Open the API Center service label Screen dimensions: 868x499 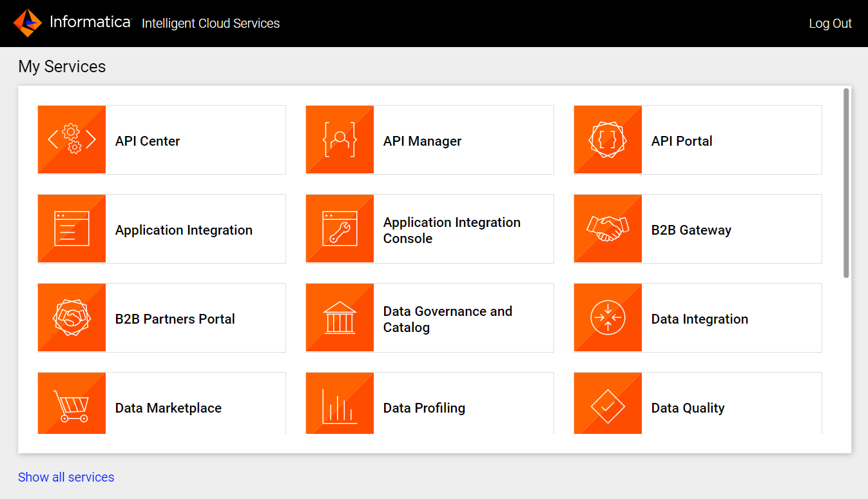tap(148, 141)
